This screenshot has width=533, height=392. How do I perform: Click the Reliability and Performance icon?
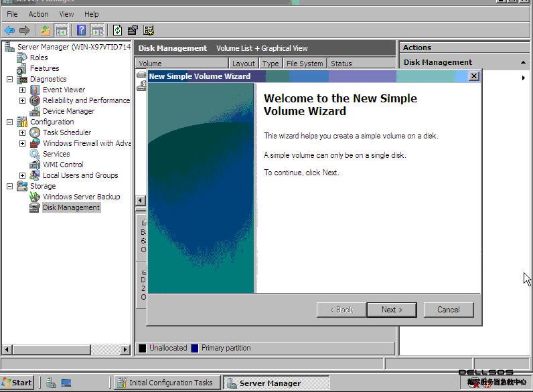[x=35, y=100]
